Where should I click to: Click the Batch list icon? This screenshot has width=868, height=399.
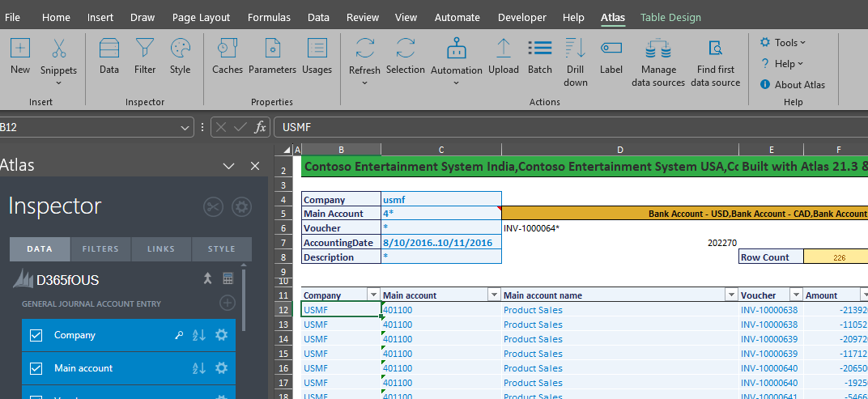(x=540, y=49)
